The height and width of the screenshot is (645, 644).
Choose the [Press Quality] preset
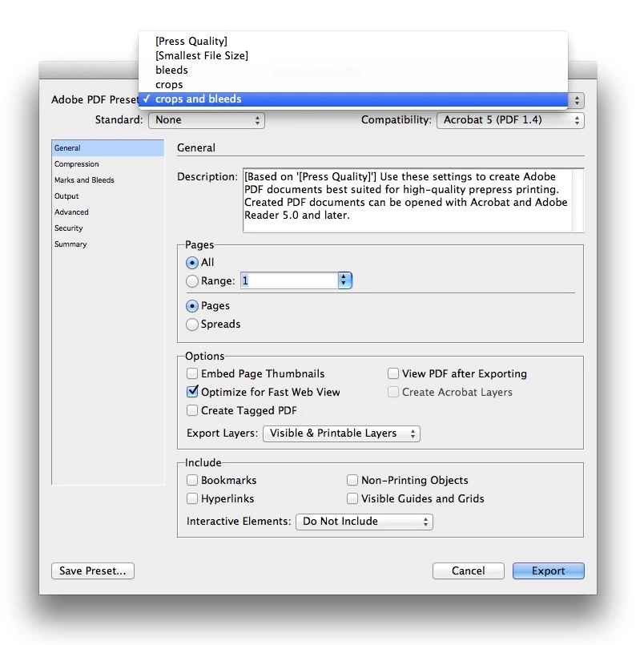(353, 41)
